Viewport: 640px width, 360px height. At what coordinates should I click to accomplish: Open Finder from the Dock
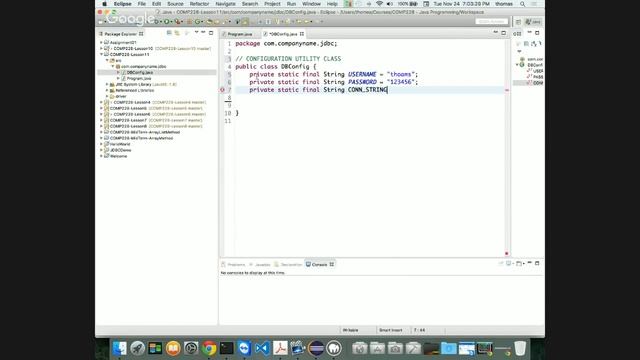(120, 348)
